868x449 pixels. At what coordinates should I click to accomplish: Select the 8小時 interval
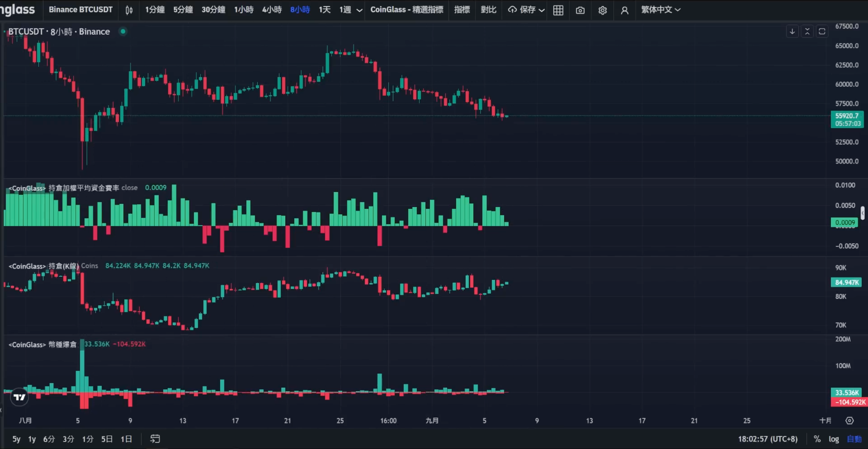300,10
